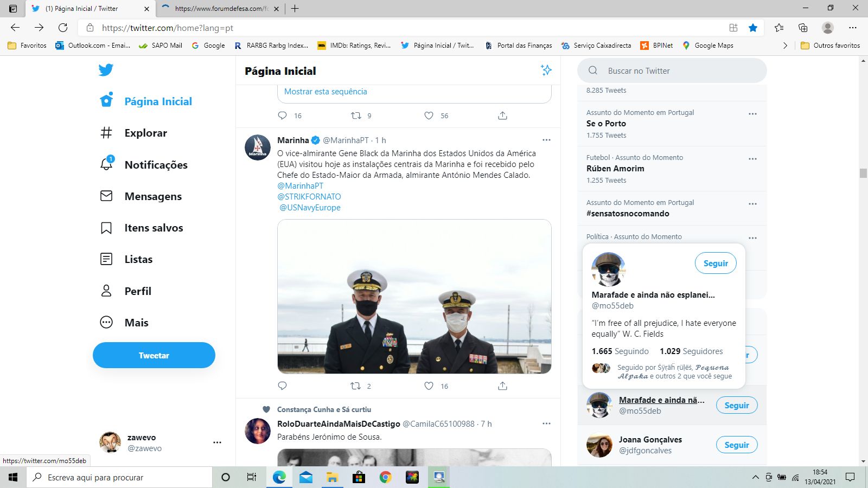
Task: Open options for the Rúben Amorim trend
Action: 752,159
